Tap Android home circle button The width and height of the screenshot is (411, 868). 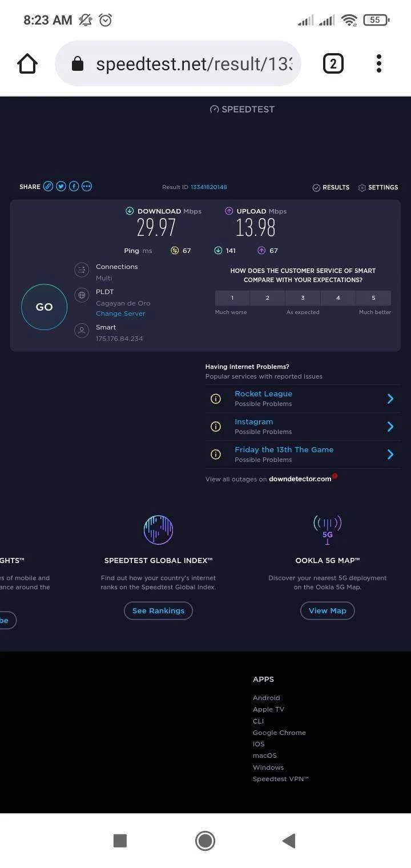point(205,841)
